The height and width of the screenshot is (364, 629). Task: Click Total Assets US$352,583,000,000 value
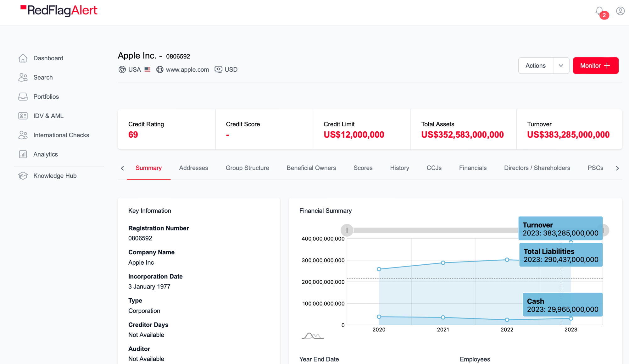462,135
